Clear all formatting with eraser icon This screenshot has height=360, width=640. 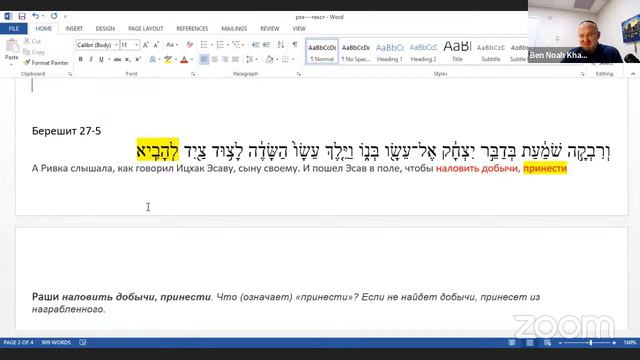[x=189, y=45]
